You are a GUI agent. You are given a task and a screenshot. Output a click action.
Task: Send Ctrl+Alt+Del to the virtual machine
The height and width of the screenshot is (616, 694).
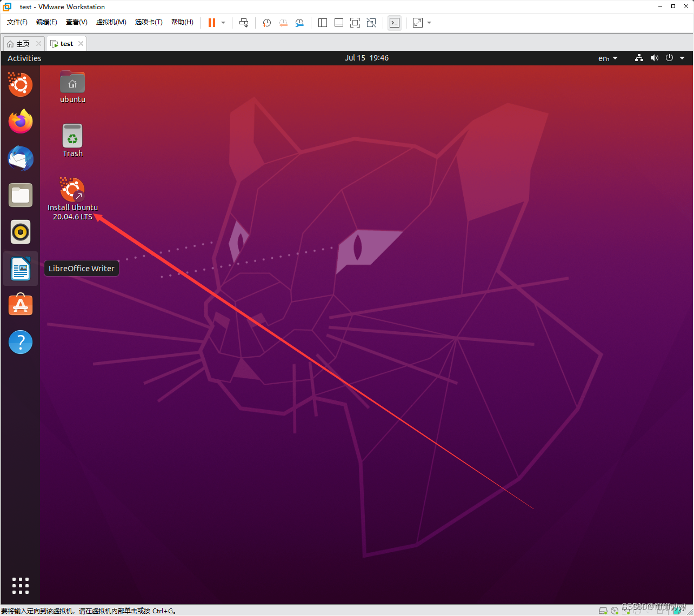(244, 23)
